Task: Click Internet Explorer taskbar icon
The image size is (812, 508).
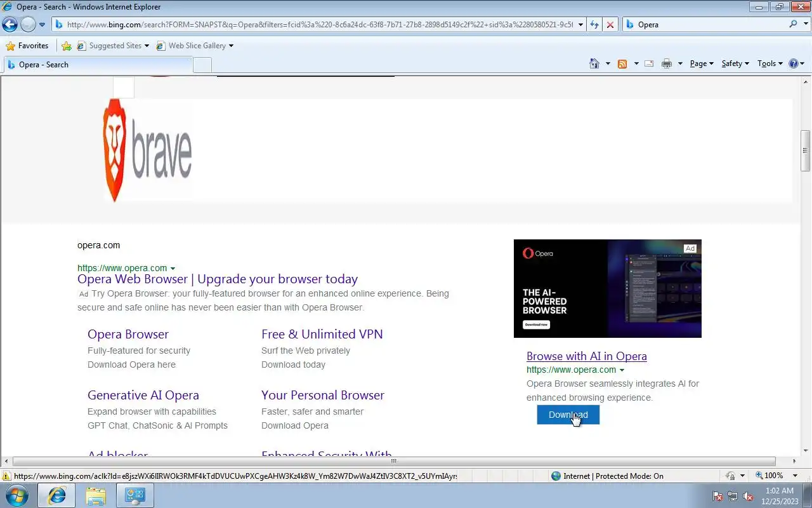Action: click(56, 496)
